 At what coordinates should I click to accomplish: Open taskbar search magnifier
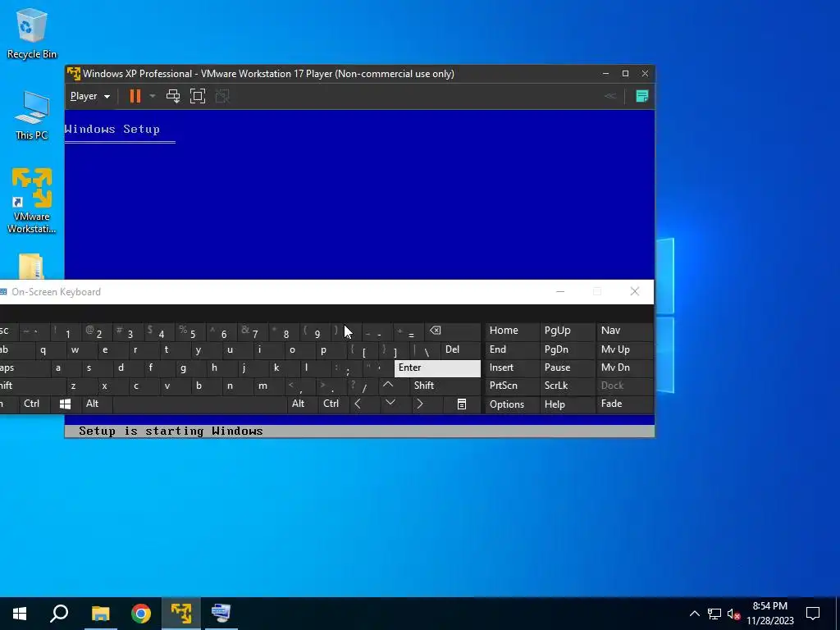coord(59,614)
